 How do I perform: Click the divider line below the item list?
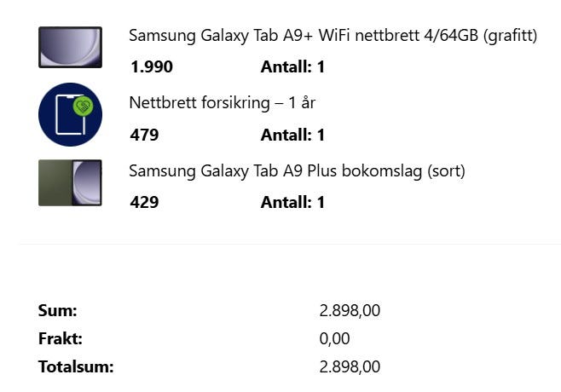290,245
